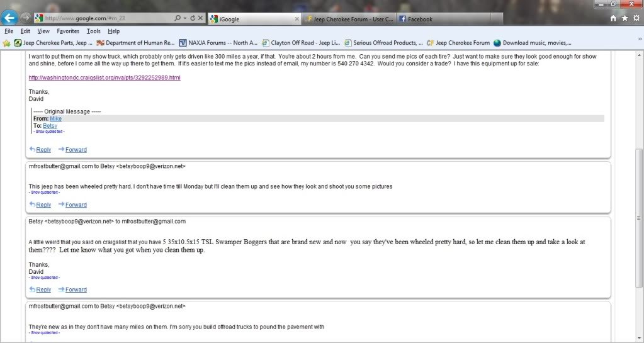
Task: Open the Help menu
Action: pos(113,31)
